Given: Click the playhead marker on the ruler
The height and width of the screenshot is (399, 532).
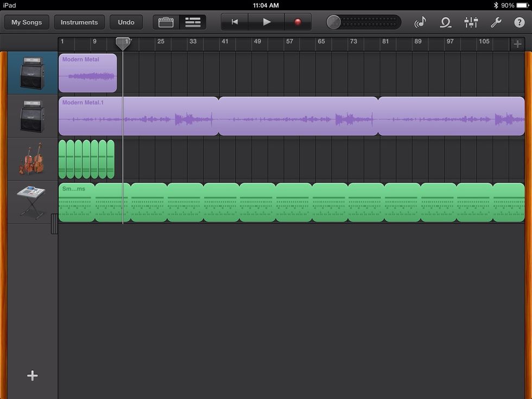Looking at the screenshot, I should (123, 44).
